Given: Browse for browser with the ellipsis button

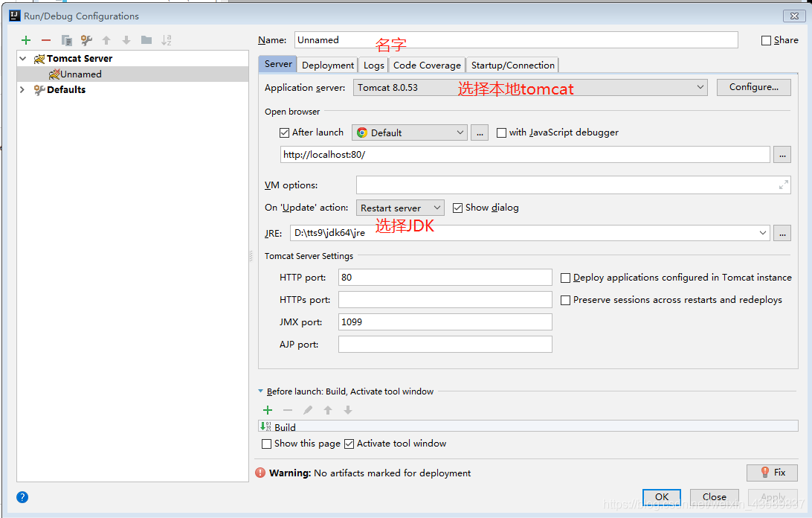Looking at the screenshot, I should 480,132.
